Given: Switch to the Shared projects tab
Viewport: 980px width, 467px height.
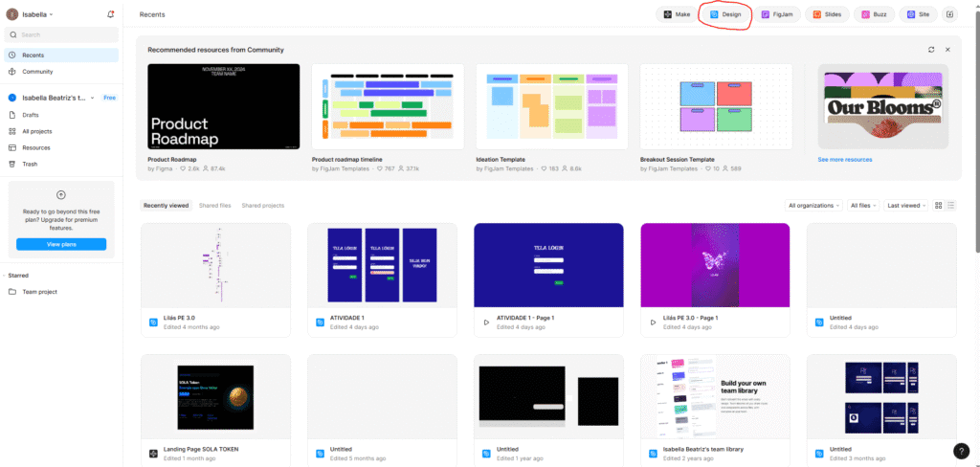Looking at the screenshot, I should (x=262, y=206).
